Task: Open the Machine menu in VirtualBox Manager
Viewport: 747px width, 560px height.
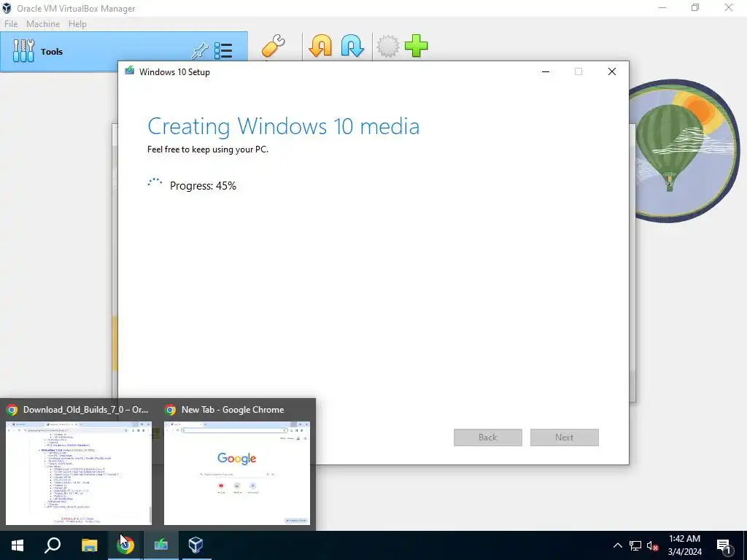Action: pos(43,24)
